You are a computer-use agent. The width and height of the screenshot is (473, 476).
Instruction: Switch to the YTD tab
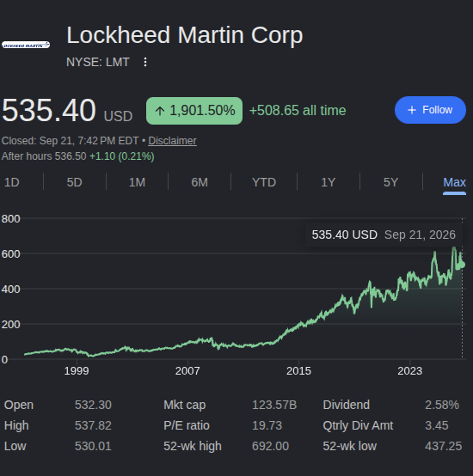click(264, 182)
